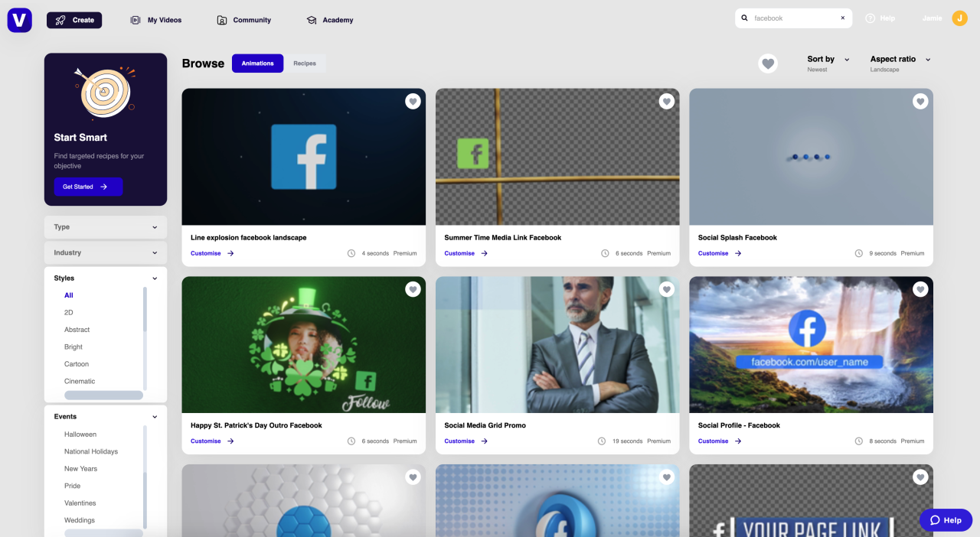Select the Animations tab
Viewport: 980px width, 537px height.
[x=257, y=63]
